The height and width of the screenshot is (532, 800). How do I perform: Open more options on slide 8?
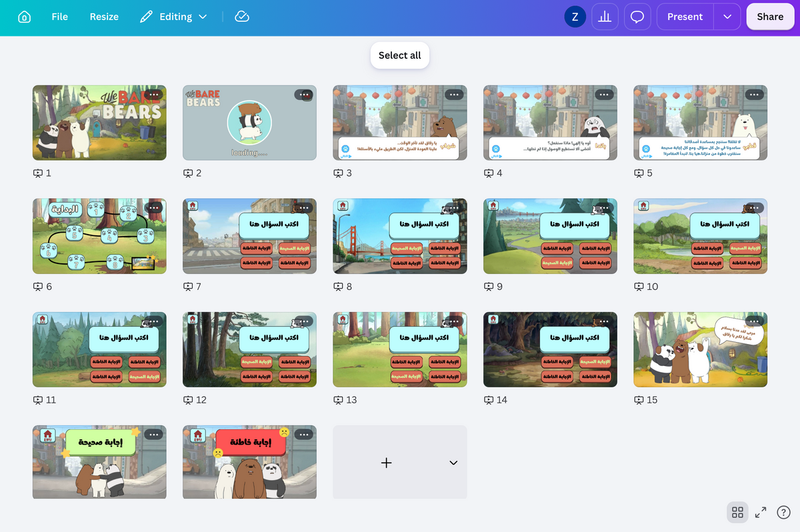[x=454, y=208]
